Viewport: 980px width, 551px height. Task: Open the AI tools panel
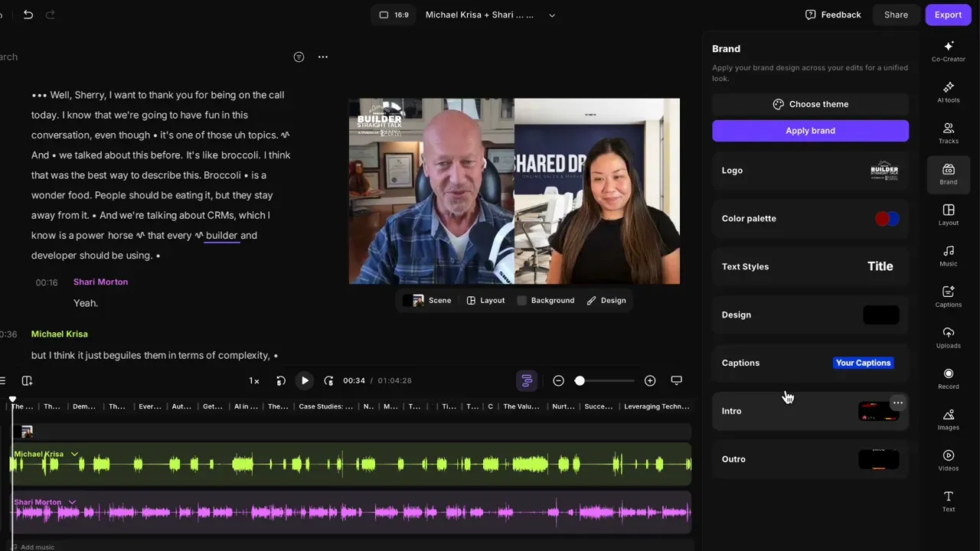[949, 90]
